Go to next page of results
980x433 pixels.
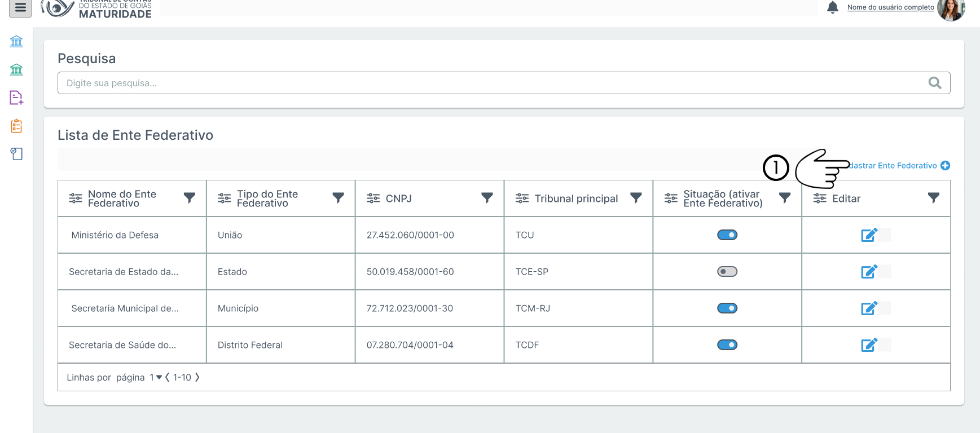197,377
